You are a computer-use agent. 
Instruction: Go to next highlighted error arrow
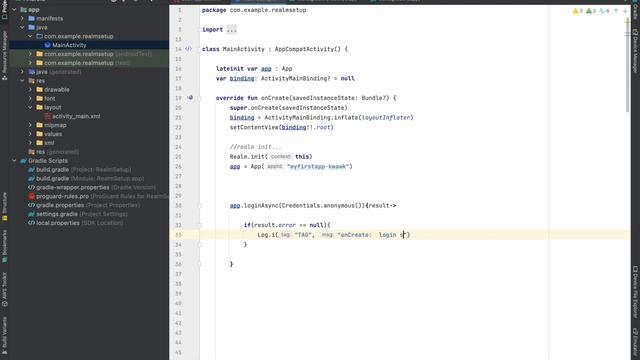pyautogui.click(x=625, y=11)
